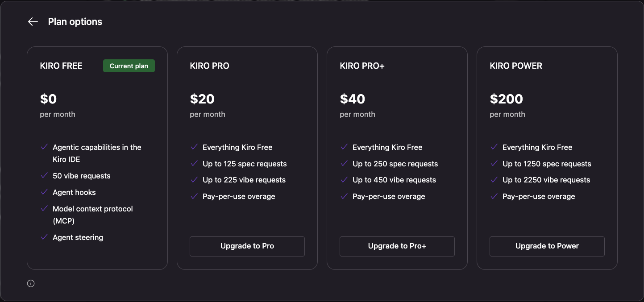
Task: Click the checkmark beside Up to 2250 vibe requests
Action: (494, 179)
